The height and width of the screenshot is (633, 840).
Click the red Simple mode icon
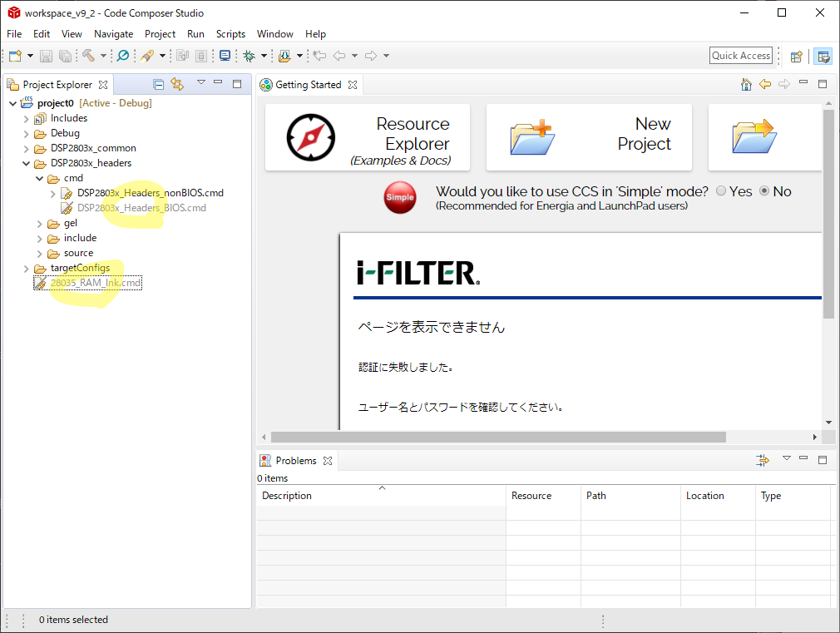coord(399,198)
